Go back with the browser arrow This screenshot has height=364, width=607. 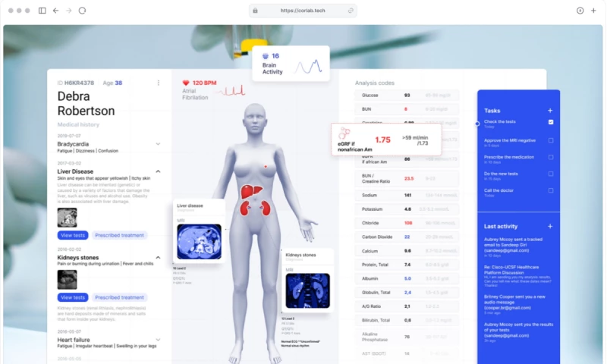coord(55,11)
